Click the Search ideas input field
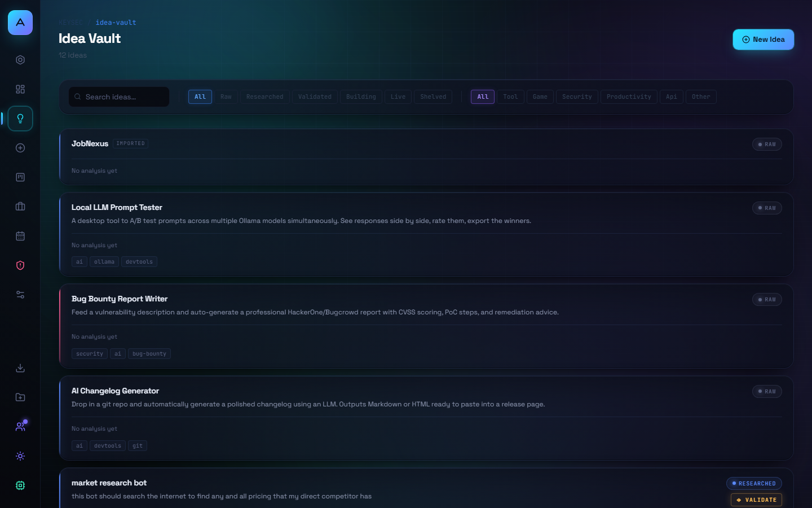812x508 pixels. pos(119,97)
